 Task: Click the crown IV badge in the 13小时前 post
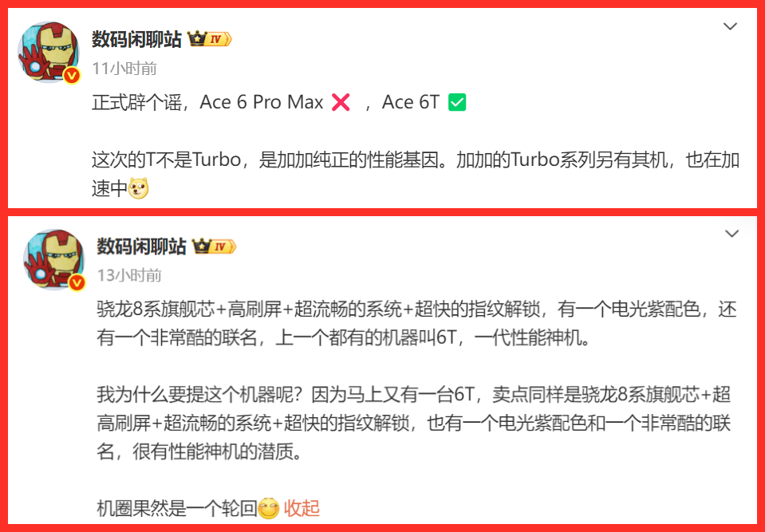tap(214, 246)
